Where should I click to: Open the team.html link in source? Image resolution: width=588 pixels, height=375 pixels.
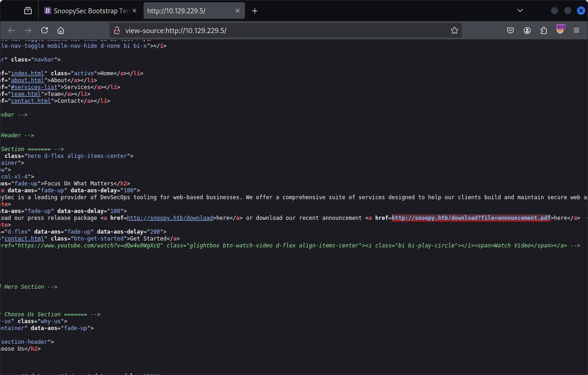coord(26,94)
